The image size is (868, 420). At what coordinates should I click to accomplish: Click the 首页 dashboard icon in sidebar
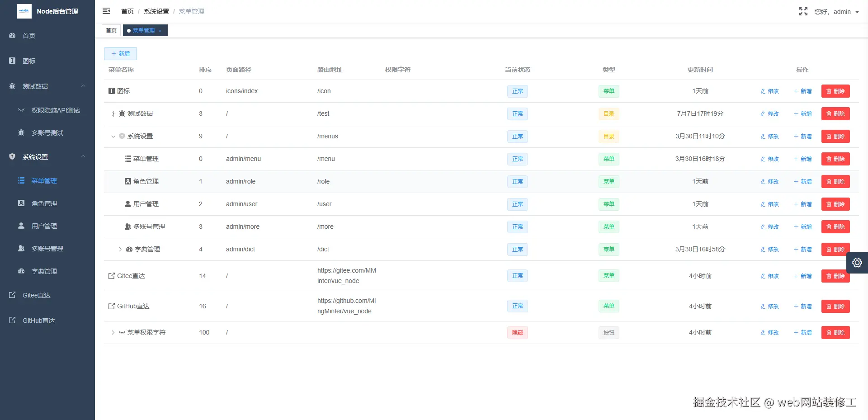pos(12,35)
